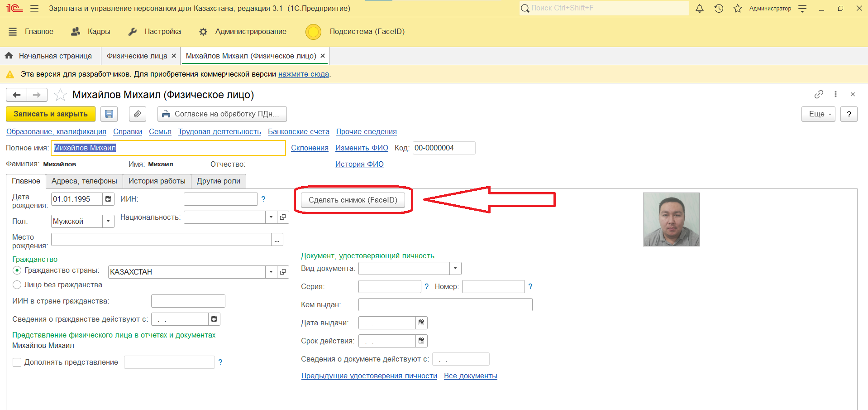Screen dimensions: 868x410
Task: Expand the Пол dropdown list
Action: tap(108, 222)
